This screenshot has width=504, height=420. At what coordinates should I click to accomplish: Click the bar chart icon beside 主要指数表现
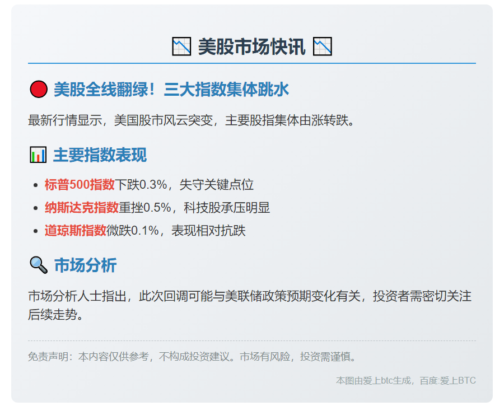[38, 155]
